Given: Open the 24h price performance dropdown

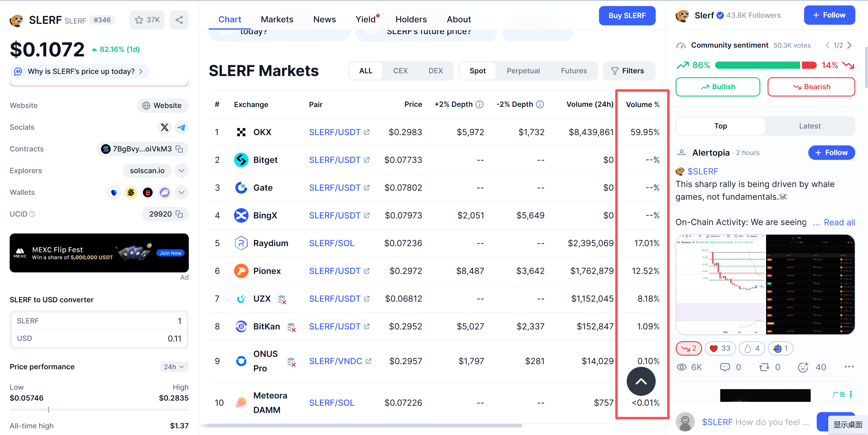Looking at the screenshot, I should point(174,367).
